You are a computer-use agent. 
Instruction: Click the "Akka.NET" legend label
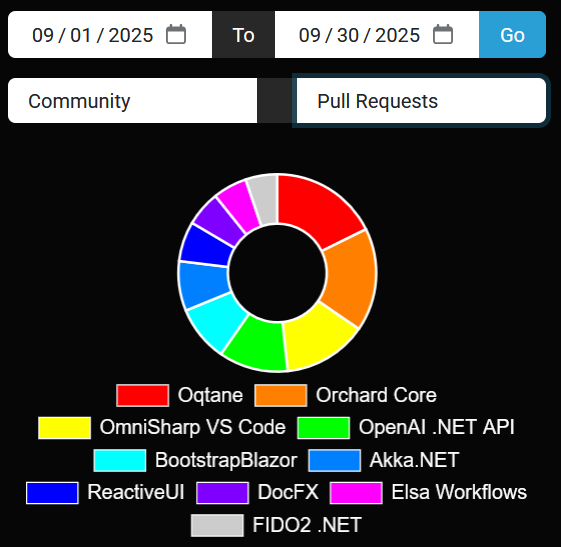point(414,460)
